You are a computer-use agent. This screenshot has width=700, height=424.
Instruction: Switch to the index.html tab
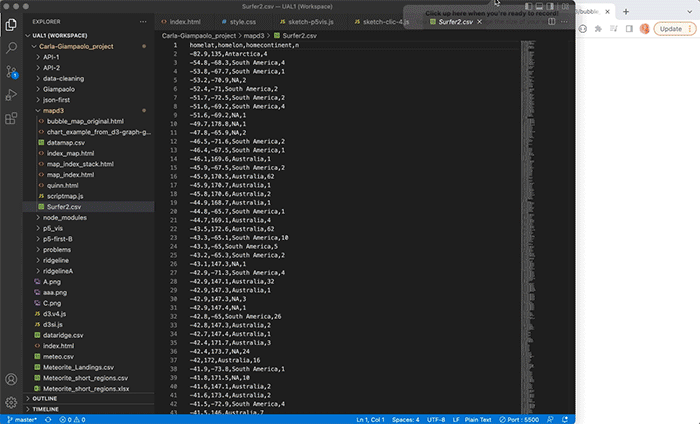185,20
